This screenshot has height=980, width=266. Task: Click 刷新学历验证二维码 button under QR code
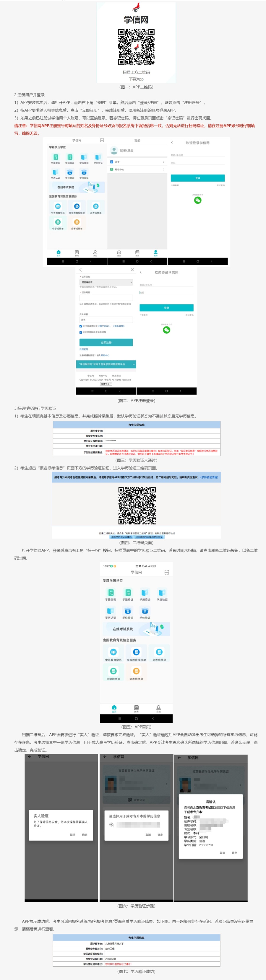pos(122,537)
